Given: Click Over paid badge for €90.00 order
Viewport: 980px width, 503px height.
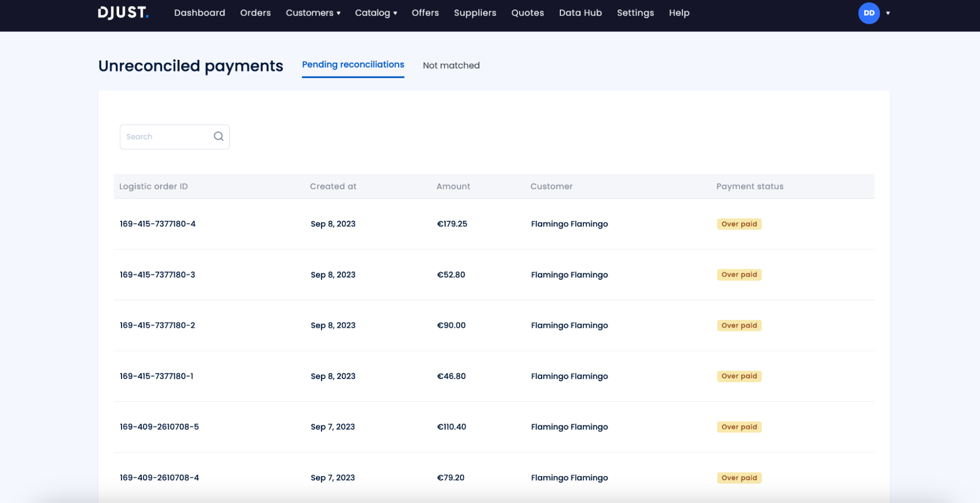Looking at the screenshot, I should click(739, 325).
